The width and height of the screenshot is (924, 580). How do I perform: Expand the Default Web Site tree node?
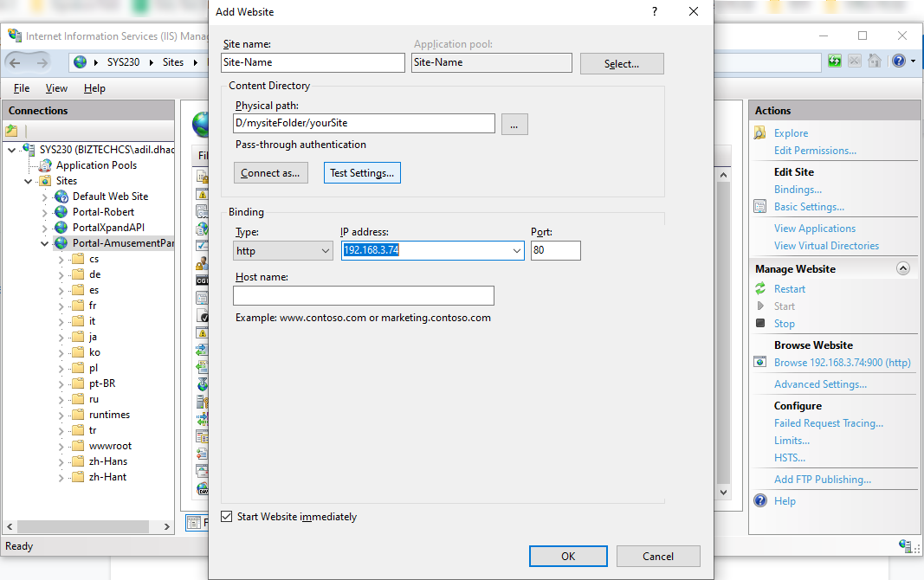45,197
